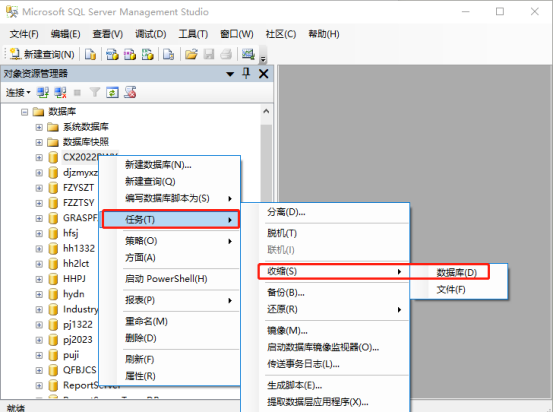Image resolution: width=554 pixels, height=412 pixels.
Task: Collapse the 数据库 tree node
Action: (24, 112)
